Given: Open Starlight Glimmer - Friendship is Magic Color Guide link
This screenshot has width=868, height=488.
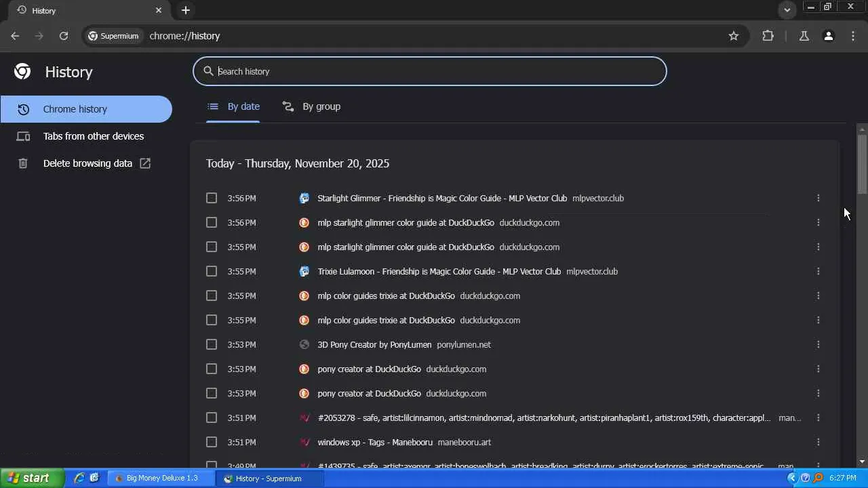Looking at the screenshot, I should (442, 199).
